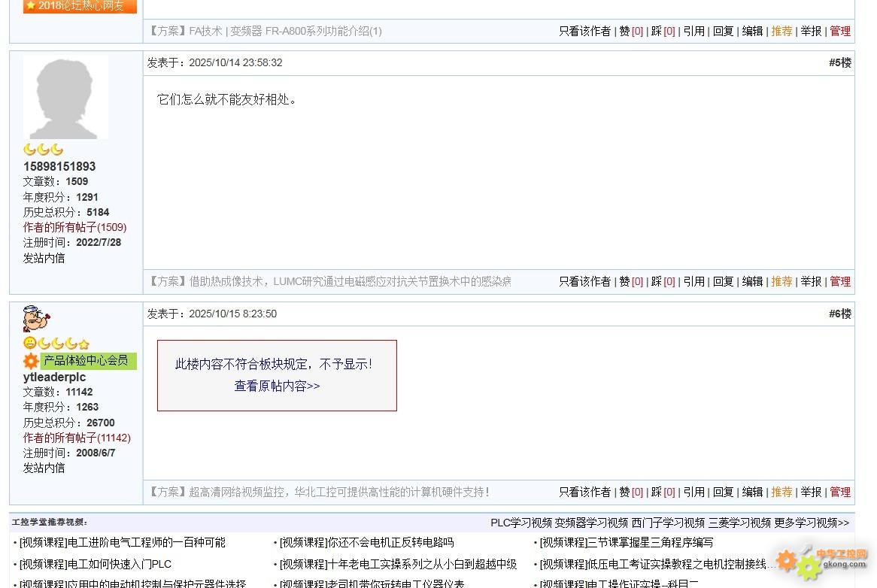Click 推荐 on the 6楼 post

point(781,492)
